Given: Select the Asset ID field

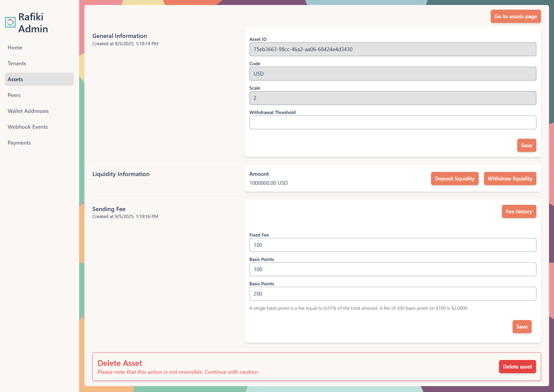Looking at the screenshot, I should [x=392, y=49].
